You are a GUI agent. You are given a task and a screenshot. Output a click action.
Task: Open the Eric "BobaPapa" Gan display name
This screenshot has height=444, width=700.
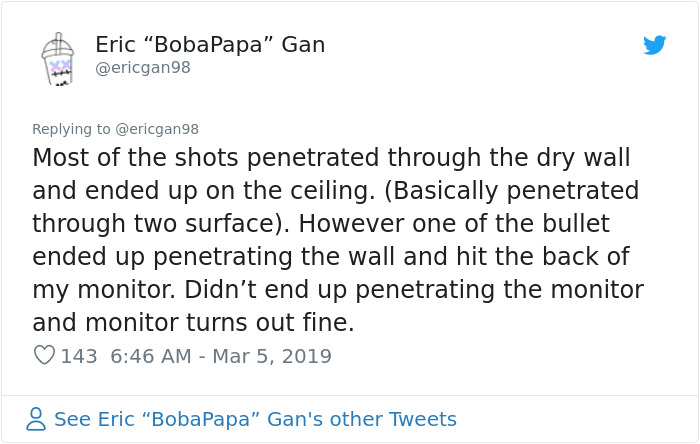click(210, 45)
